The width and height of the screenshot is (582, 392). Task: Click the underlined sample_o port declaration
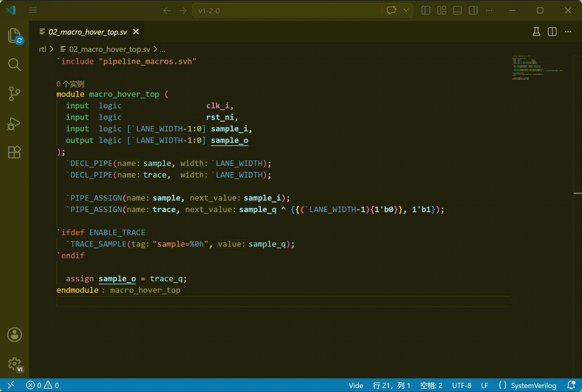[x=229, y=140]
